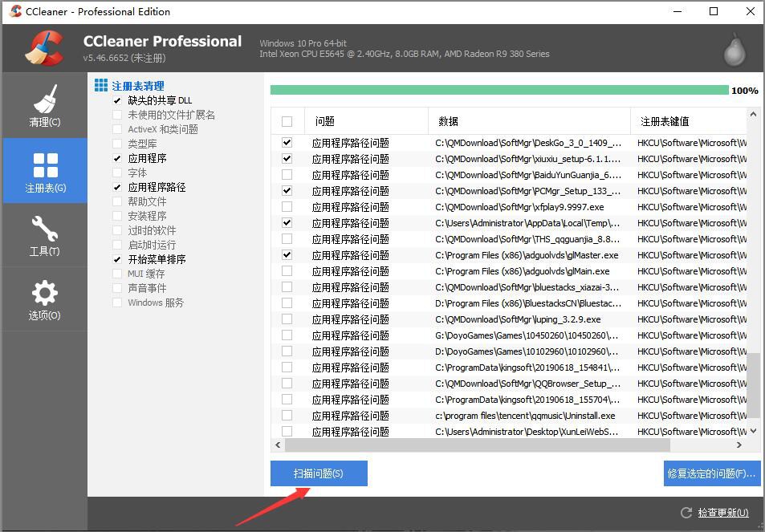Click the grid icon beside 注册表清理 heading
The width and height of the screenshot is (765, 532).
click(x=100, y=84)
